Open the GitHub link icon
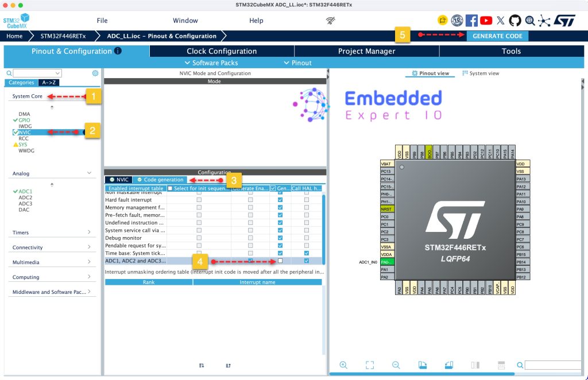The width and height of the screenshot is (588, 380). [515, 21]
